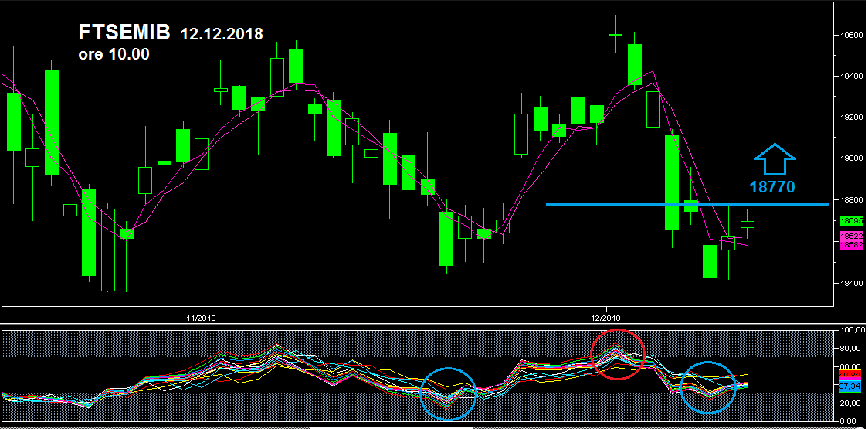Click the 80,00 oscillator axis label
This screenshot has height=429, width=868.
coord(851,349)
